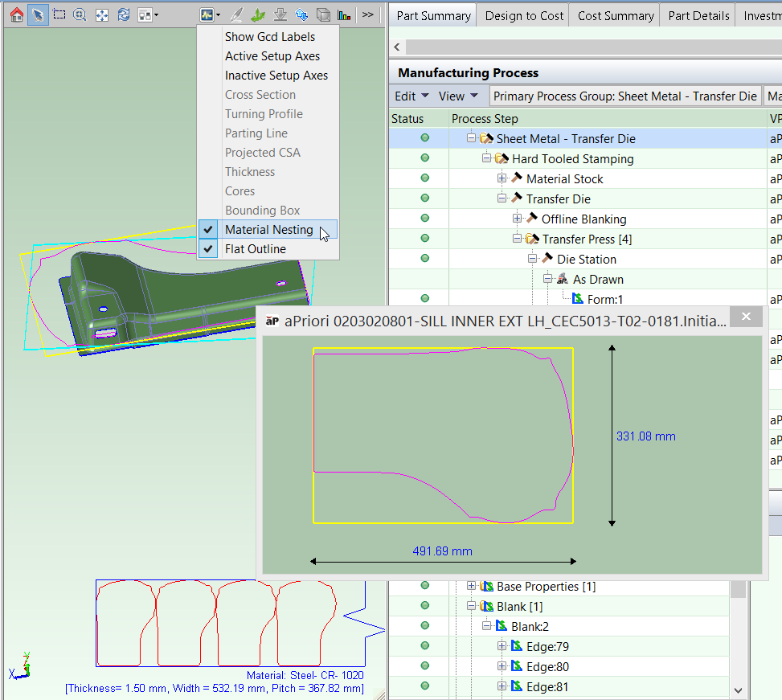This screenshot has width=782, height=700.
Task: Uncheck the Flat Outline option
Action: pyautogui.click(x=255, y=249)
